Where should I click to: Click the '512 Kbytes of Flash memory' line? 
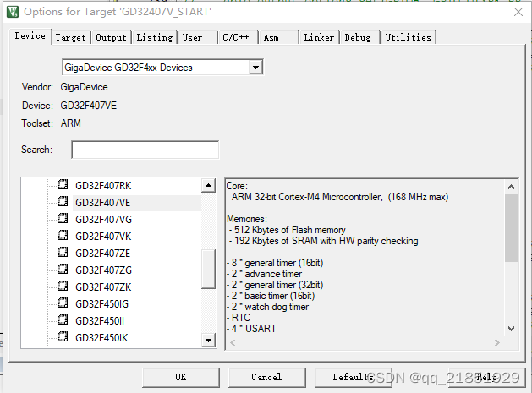287,230
